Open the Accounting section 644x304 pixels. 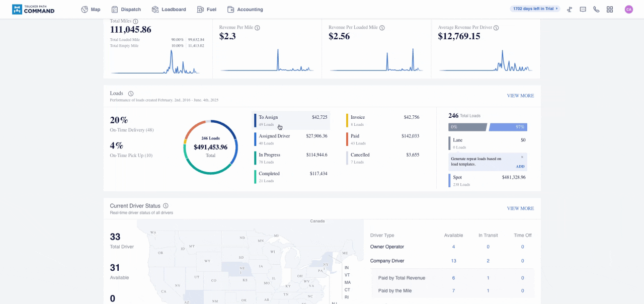(x=245, y=10)
